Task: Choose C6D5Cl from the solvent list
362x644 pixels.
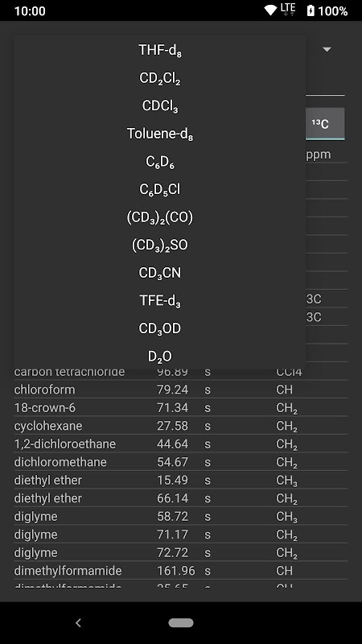Action: point(160,189)
